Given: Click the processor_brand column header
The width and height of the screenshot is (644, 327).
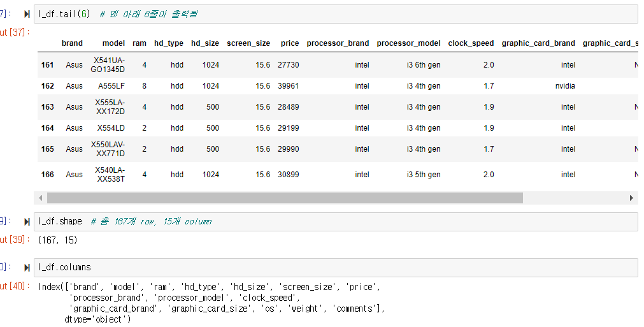Looking at the screenshot, I should point(338,43).
